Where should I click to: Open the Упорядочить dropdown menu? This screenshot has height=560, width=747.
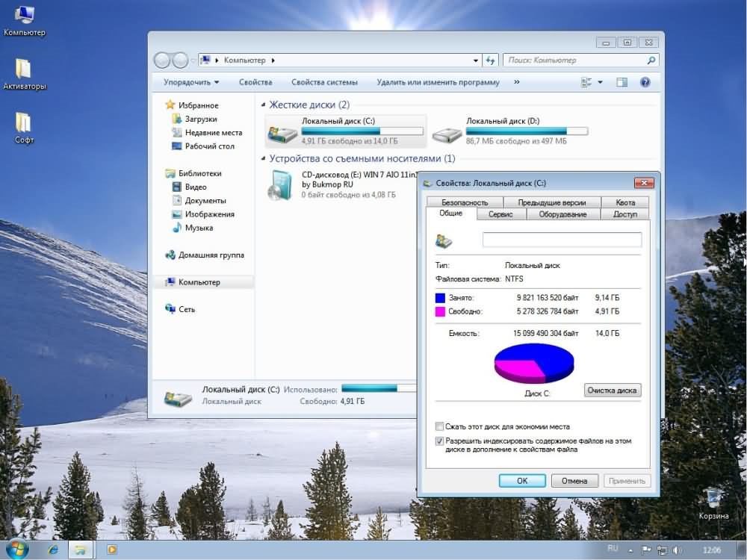pyautogui.click(x=191, y=82)
